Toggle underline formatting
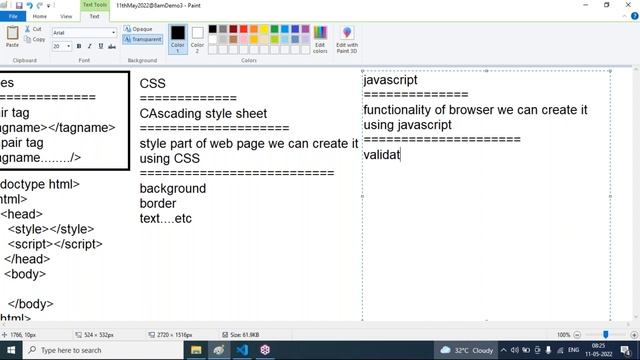Image resolution: width=640 pixels, height=360 pixels. point(100,46)
